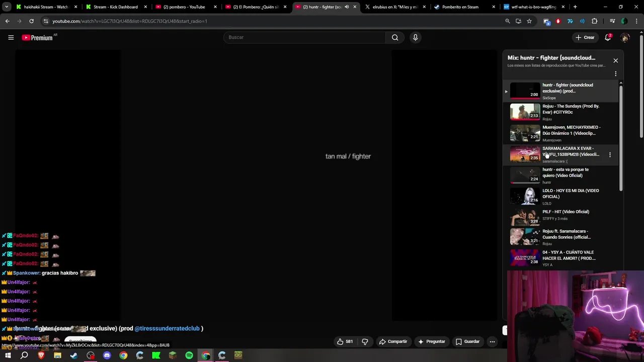Screen dimensions: 644x362
Task: Reload the page in the browser toolbar
Action: tap(31, 21)
